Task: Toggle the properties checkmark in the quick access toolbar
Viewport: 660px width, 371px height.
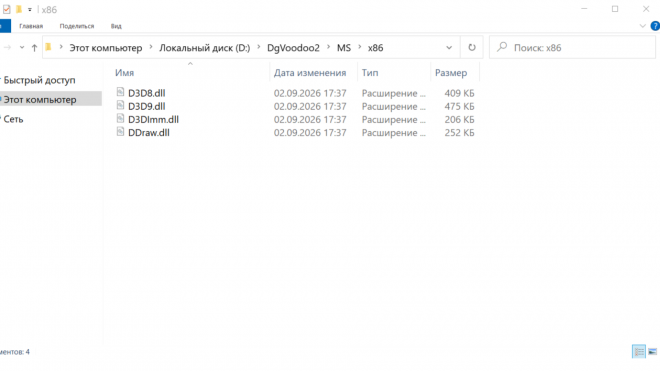Action: point(6,9)
